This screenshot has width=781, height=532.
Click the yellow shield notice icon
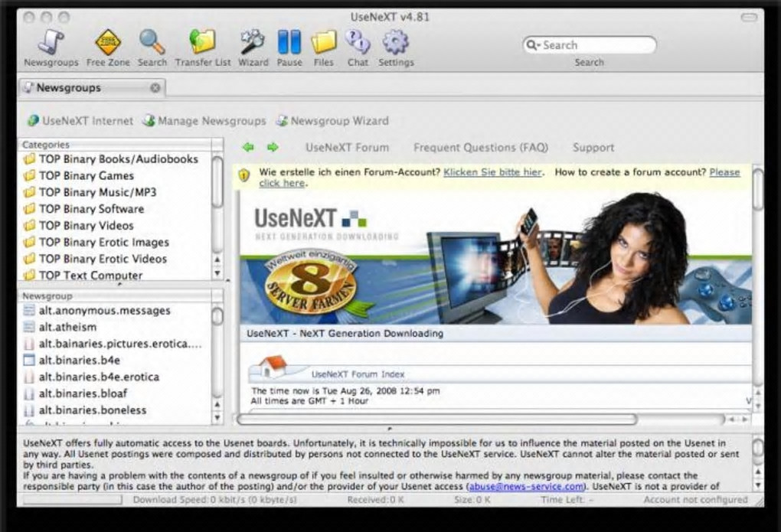point(243,175)
